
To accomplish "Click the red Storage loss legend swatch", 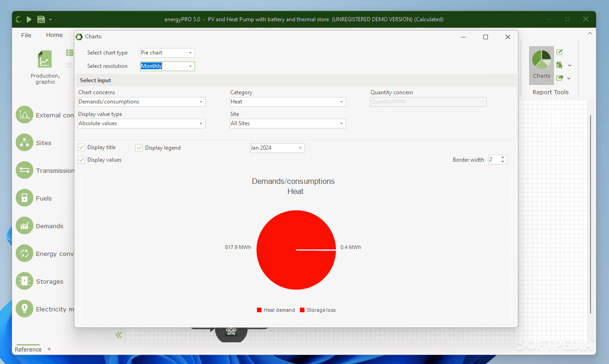I will tap(302, 310).
